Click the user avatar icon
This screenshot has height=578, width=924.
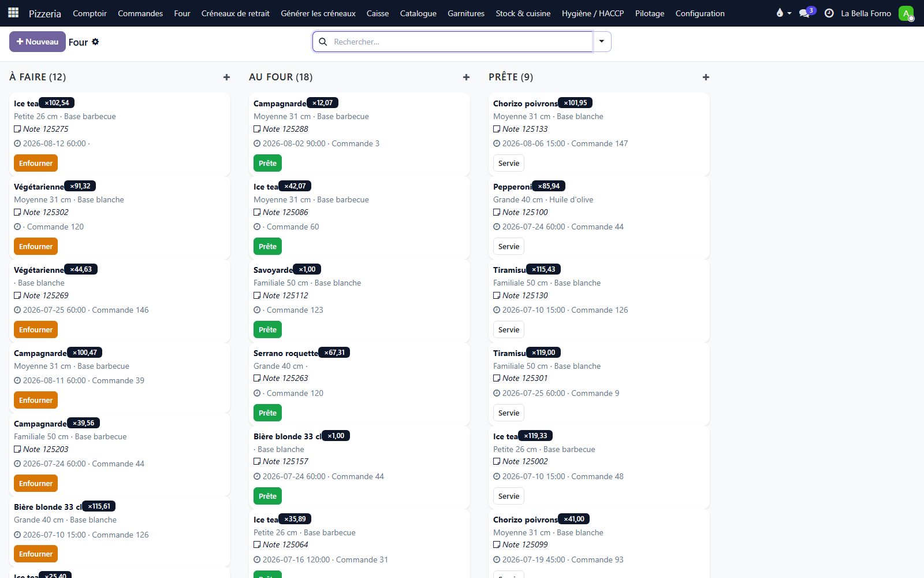click(x=906, y=13)
